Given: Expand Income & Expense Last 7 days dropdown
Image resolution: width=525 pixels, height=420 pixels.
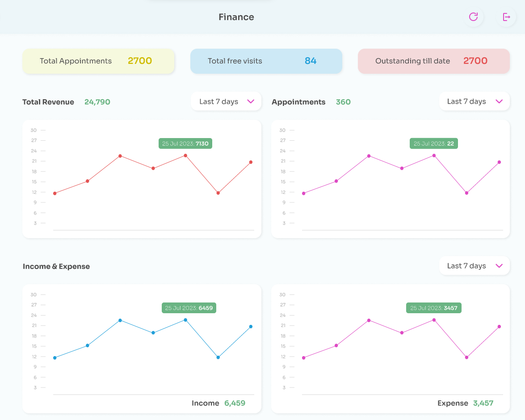Looking at the screenshot, I should pos(474,266).
